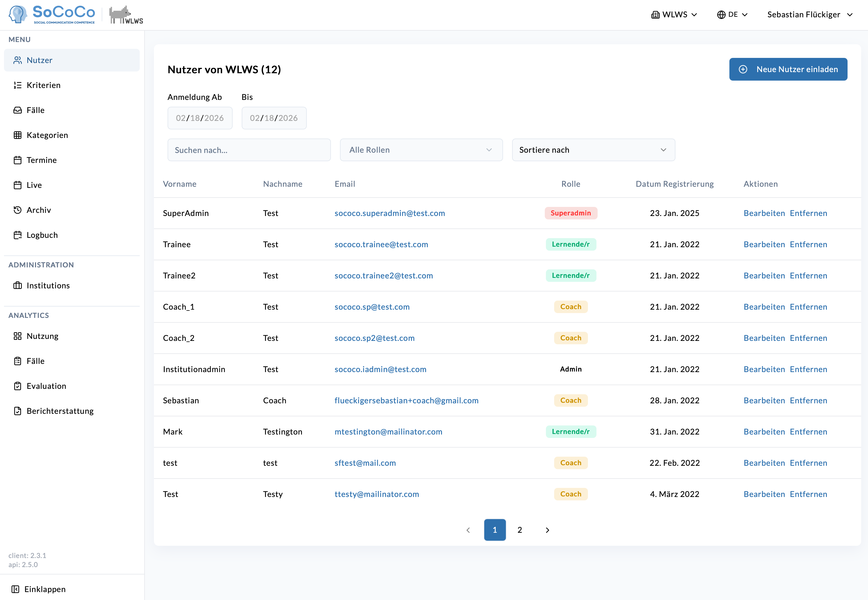The image size is (868, 600).
Task: Open the DE language selector
Action: point(732,15)
